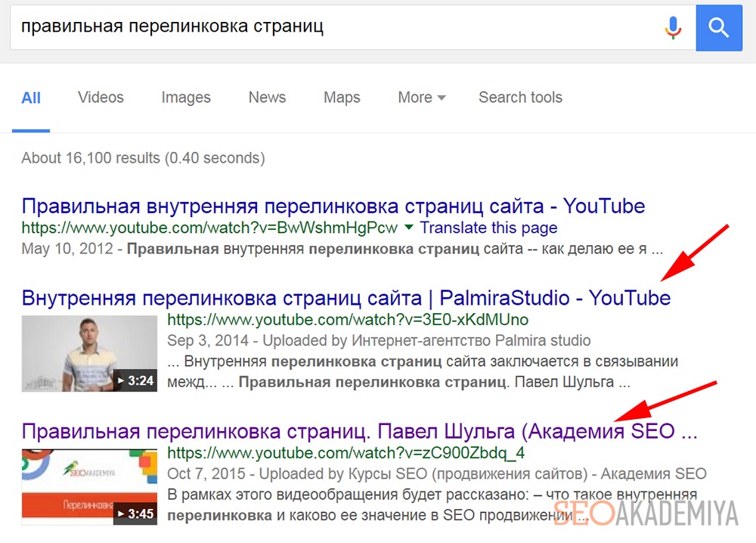Click the search query input field

tap(333, 28)
